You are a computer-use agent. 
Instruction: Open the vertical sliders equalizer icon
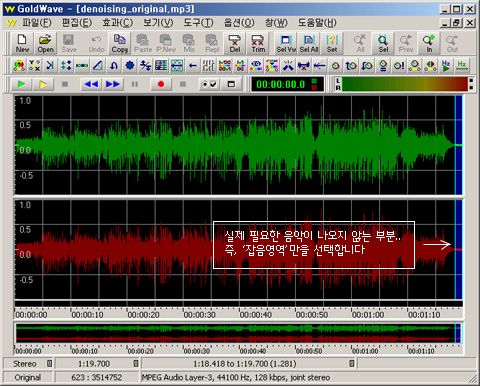209,66
